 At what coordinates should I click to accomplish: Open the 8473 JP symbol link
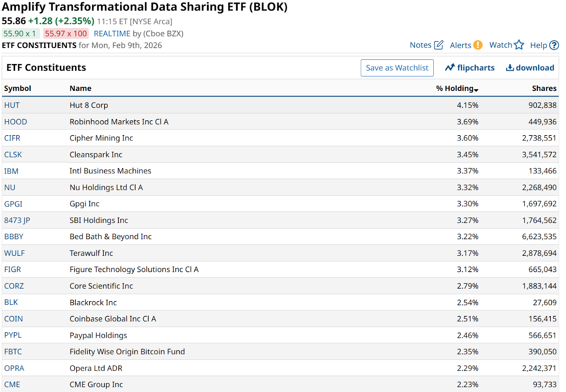pyautogui.click(x=17, y=220)
